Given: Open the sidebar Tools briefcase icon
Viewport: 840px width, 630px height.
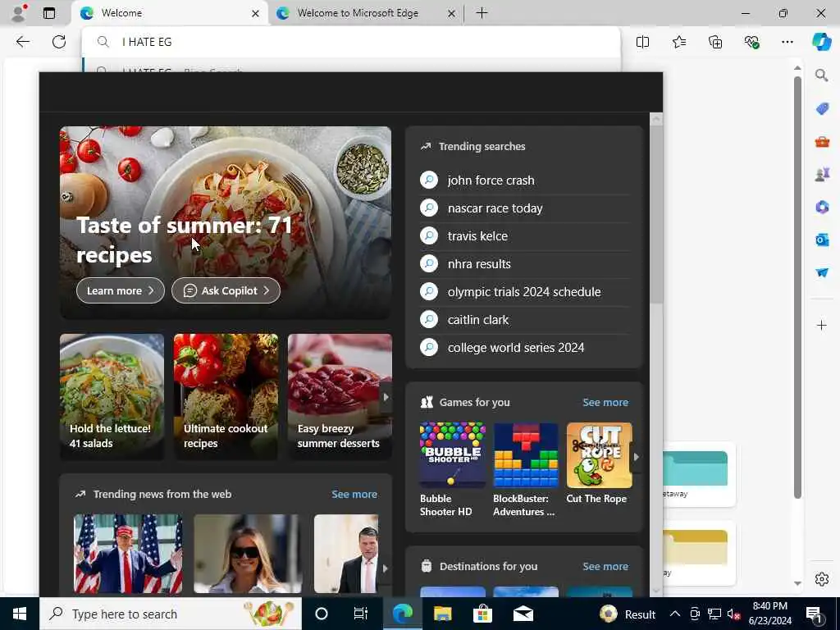Looking at the screenshot, I should tap(822, 141).
